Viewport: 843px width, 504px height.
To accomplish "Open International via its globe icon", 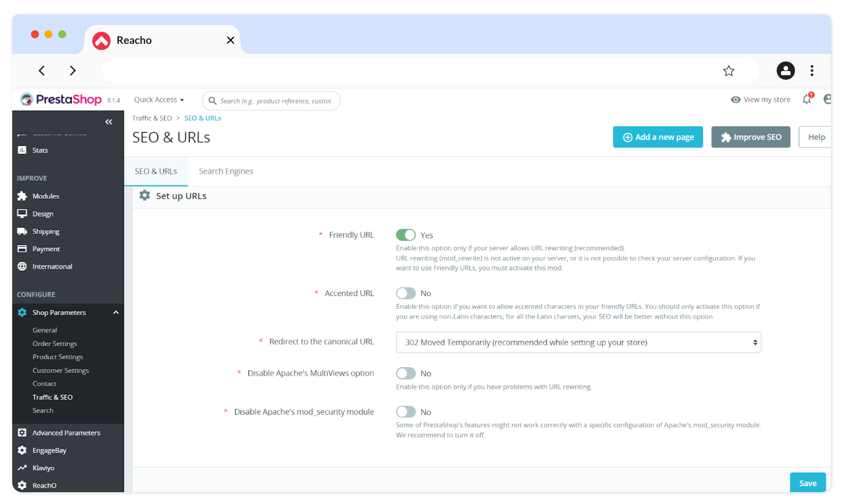I will [22, 266].
